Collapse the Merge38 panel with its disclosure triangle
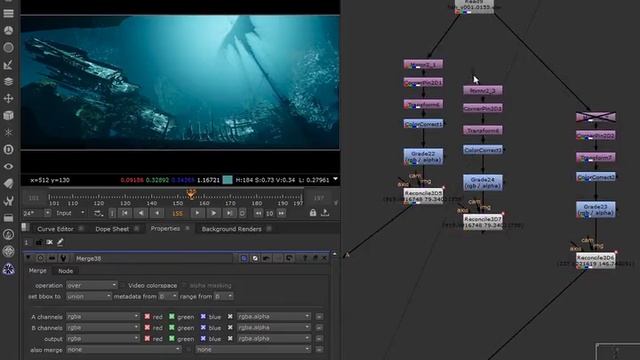The width and height of the screenshot is (640, 360). click(x=28, y=258)
